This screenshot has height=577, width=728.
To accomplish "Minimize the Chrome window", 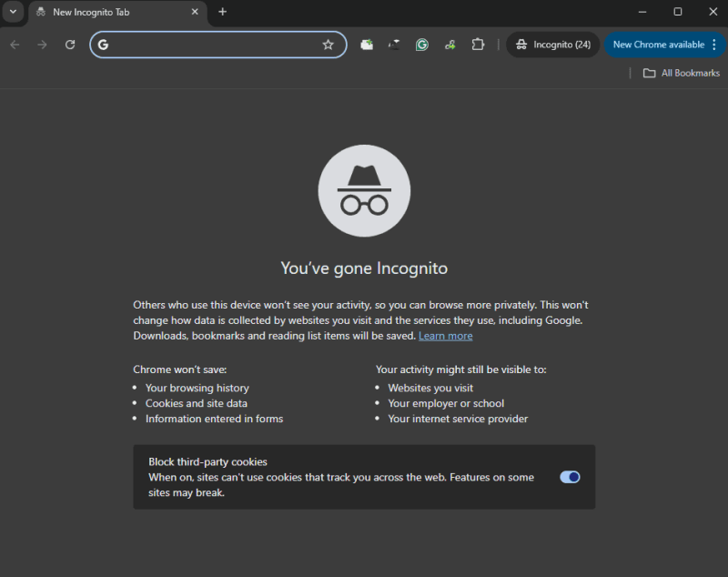I will pos(642,12).
